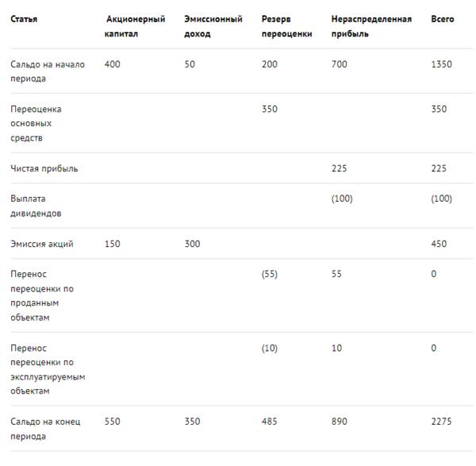476x466 pixels.
Task: Select the 'Резерв переоценки' column header
Action: (x=287, y=26)
